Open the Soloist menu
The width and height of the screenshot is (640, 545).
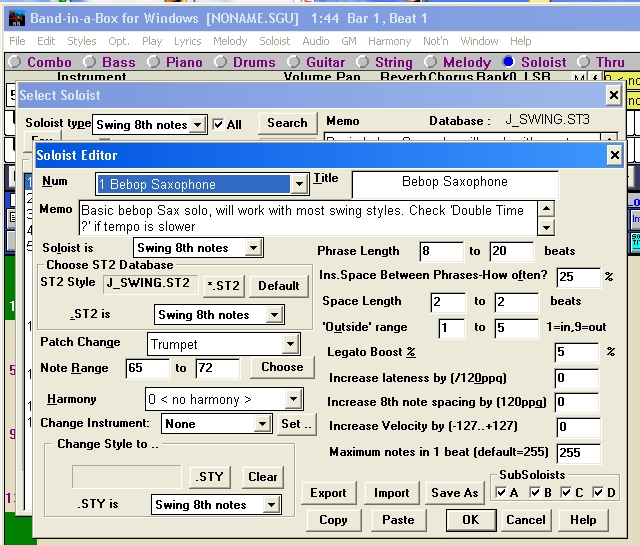(275, 41)
